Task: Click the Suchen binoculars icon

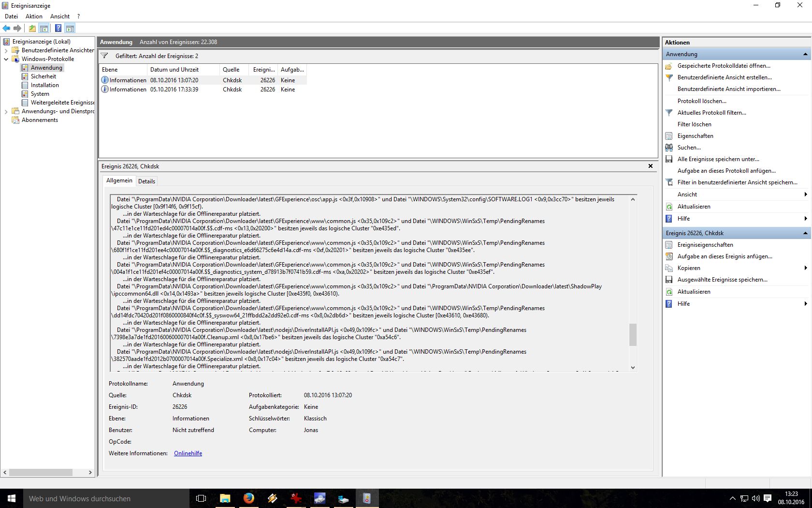Action: (x=669, y=148)
